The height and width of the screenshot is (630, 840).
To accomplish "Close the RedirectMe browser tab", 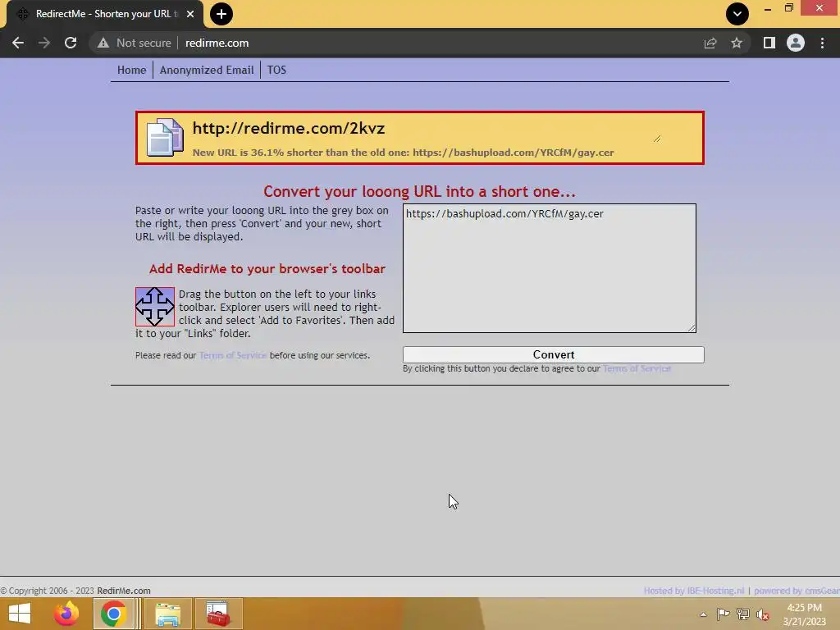I will [x=190, y=14].
